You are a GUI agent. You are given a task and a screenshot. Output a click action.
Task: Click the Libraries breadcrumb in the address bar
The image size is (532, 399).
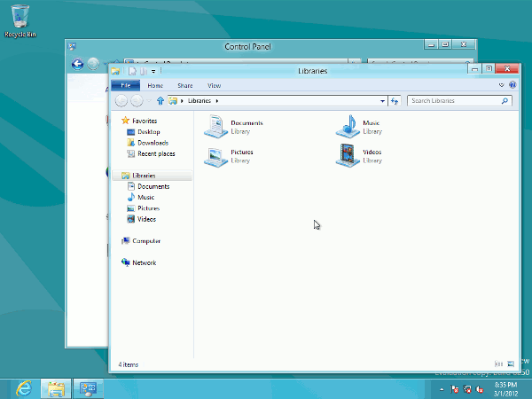(x=199, y=101)
